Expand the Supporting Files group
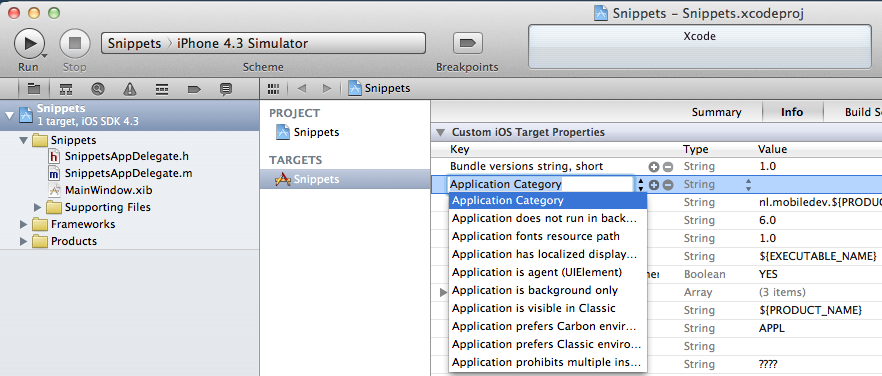Viewport: 882px width, 376px height. (38, 207)
